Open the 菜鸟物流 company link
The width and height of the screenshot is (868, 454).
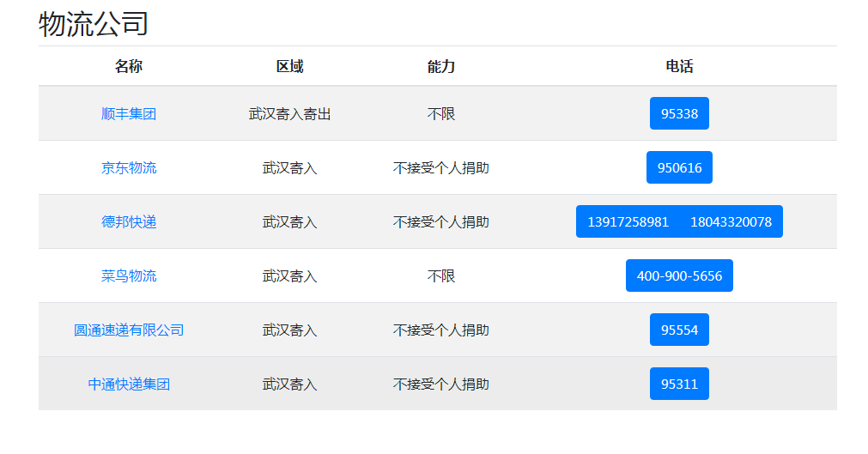pyautogui.click(x=129, y=275)
